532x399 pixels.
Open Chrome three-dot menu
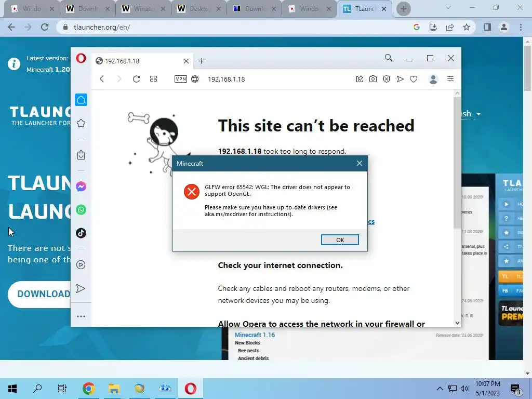(x=521, y=27)
